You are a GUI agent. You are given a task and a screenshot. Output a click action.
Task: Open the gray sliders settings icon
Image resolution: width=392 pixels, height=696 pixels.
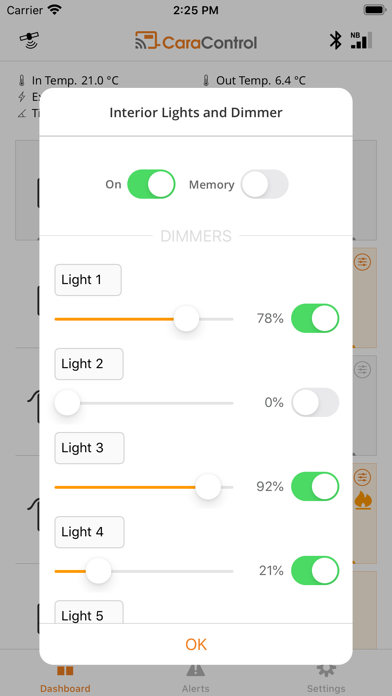pos(363,369)
